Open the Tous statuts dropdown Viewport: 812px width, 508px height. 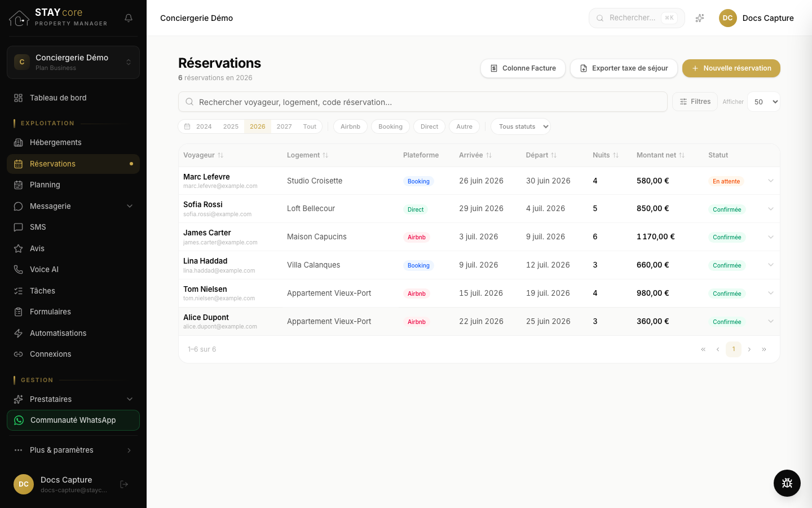pyautogui.click(x=520, y=126)
